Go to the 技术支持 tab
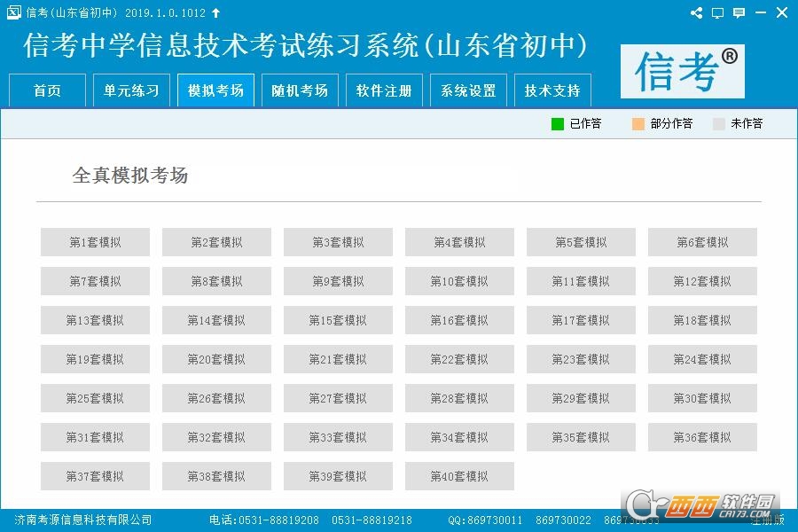798x532 pixels. pos(552,90)
